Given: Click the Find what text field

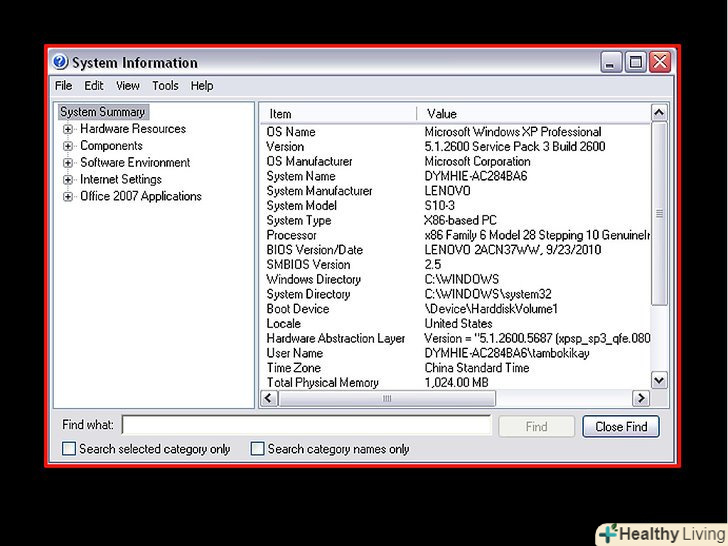Looking at the screenshot, I should [x=306, y=426].
